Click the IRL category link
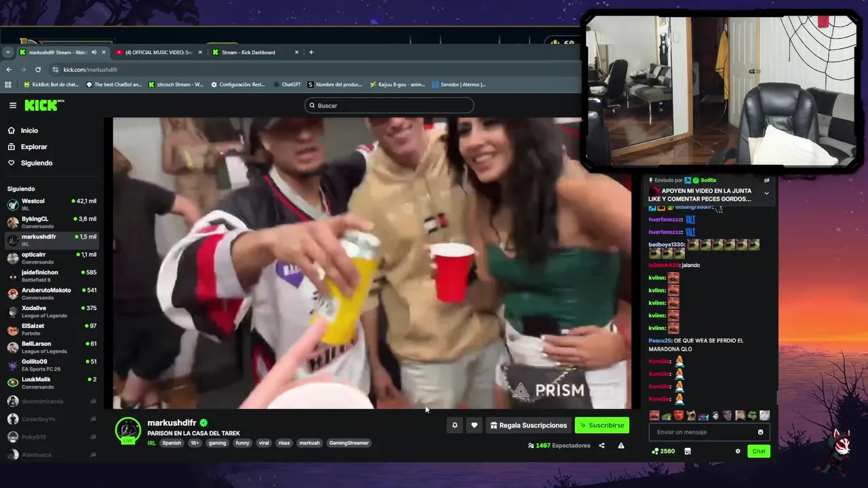Image resolution: width=868 pixels, height=488 pixels. (152, 443)
